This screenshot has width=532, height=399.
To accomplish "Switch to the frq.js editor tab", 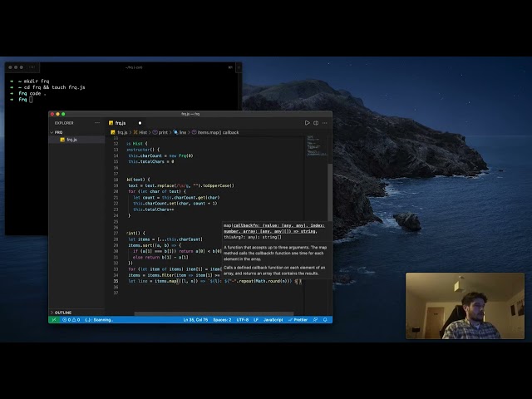I will click(x=120, y=123).
